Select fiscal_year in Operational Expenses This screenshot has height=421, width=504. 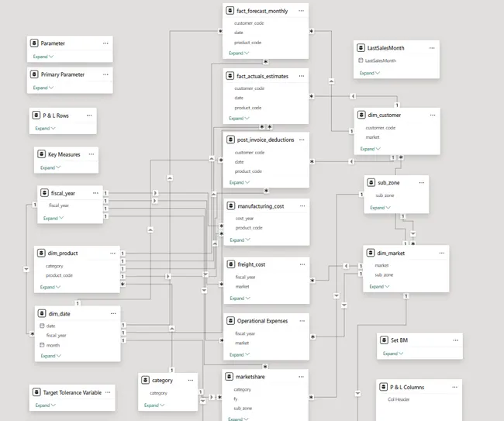(x=245, y=333)
